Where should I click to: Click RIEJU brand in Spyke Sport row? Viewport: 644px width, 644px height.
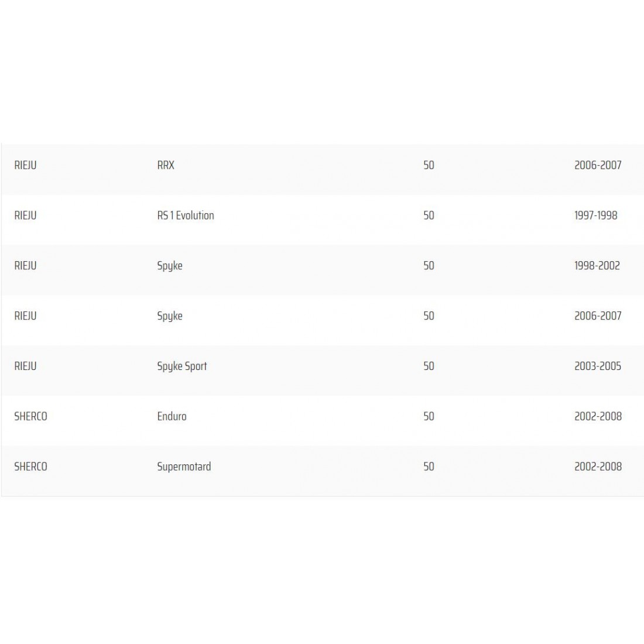[25, 366]
